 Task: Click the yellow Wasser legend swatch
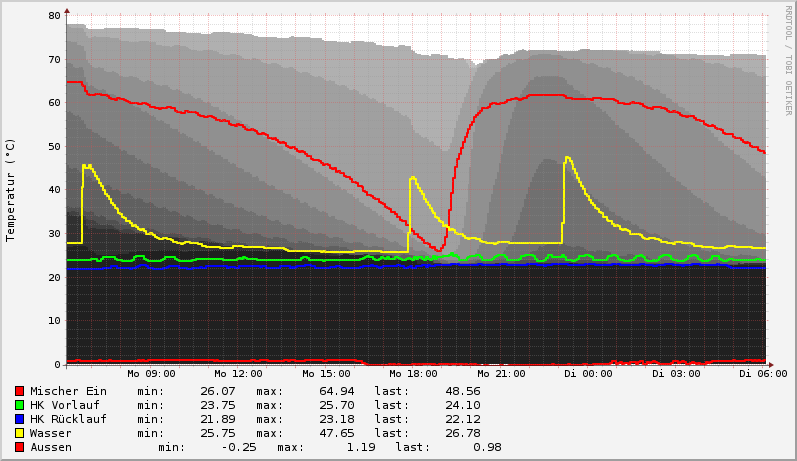click(x=19, y=433)
